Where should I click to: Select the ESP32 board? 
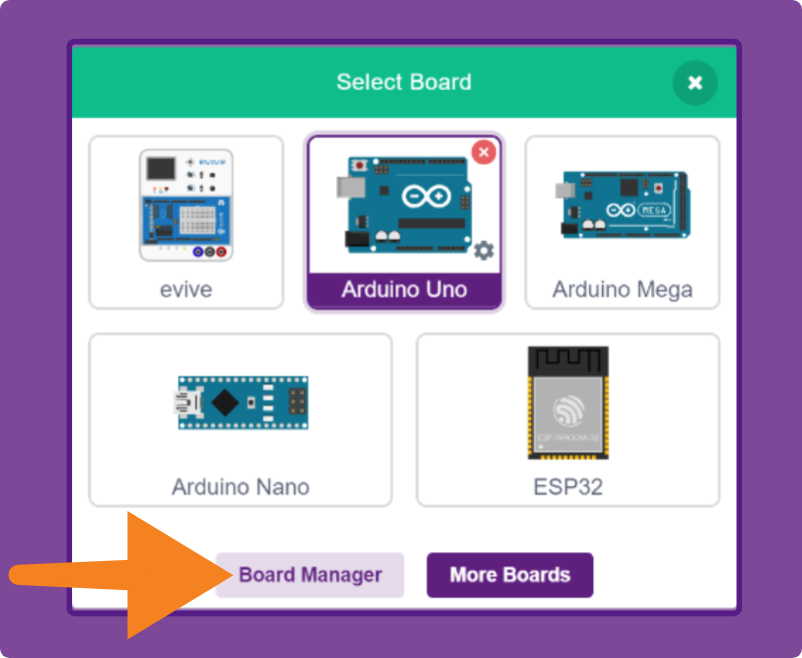pos(568,420)
